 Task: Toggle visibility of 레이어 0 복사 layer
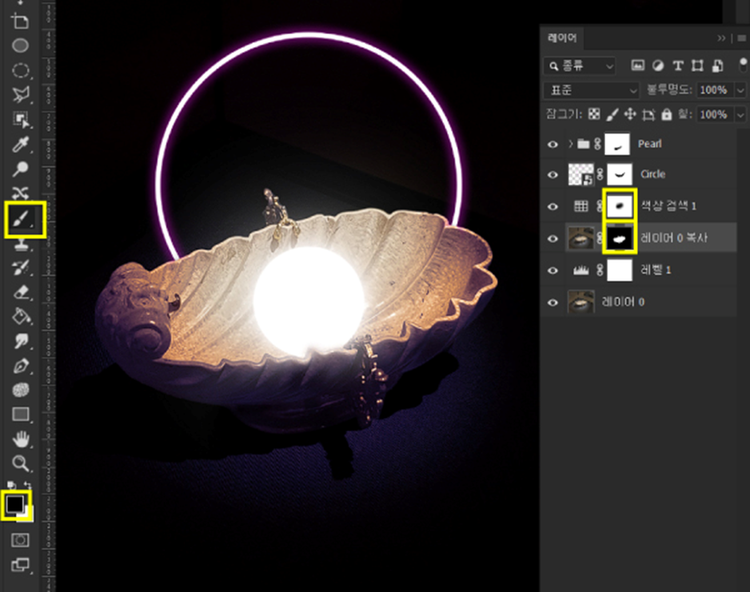coord(552,238)
